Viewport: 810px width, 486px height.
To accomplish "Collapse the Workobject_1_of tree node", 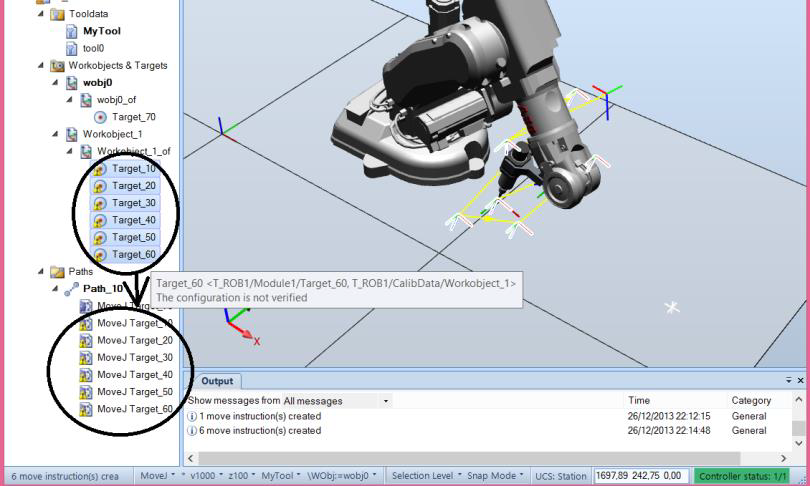I will pyautogui.click(x=70, y=151).
